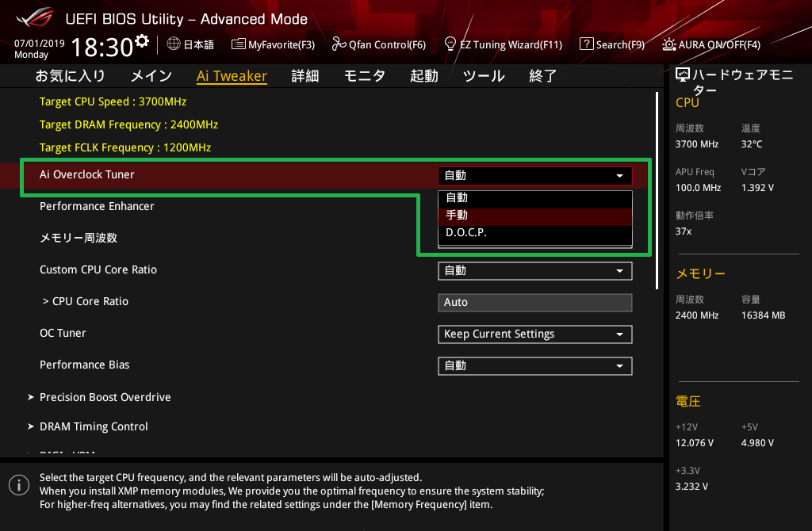812x531 pixels.
Task: Choose 手動 in the open dropdown list
Action: click(535, 216)
